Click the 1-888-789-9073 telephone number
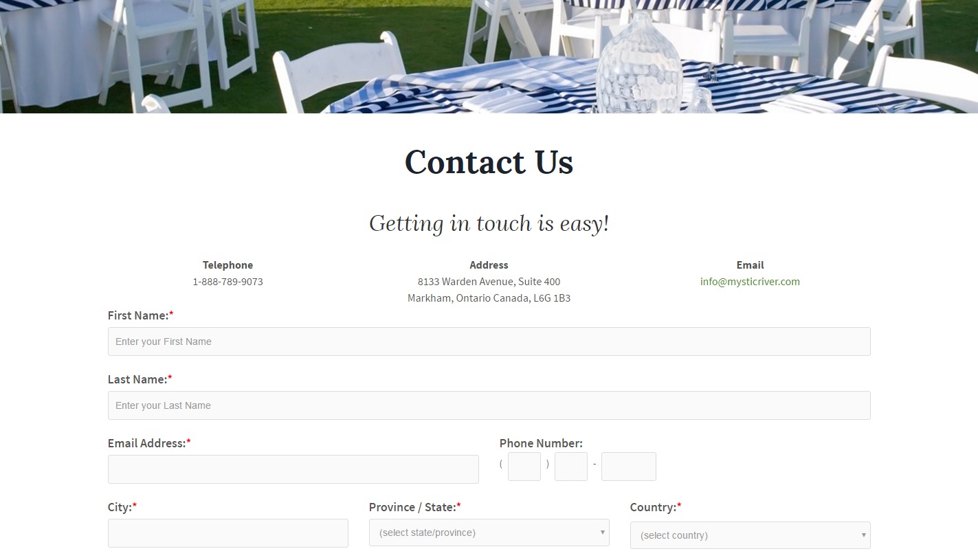Screen dimensions: 978x560 pyautogui.click(x=228, y=282)
